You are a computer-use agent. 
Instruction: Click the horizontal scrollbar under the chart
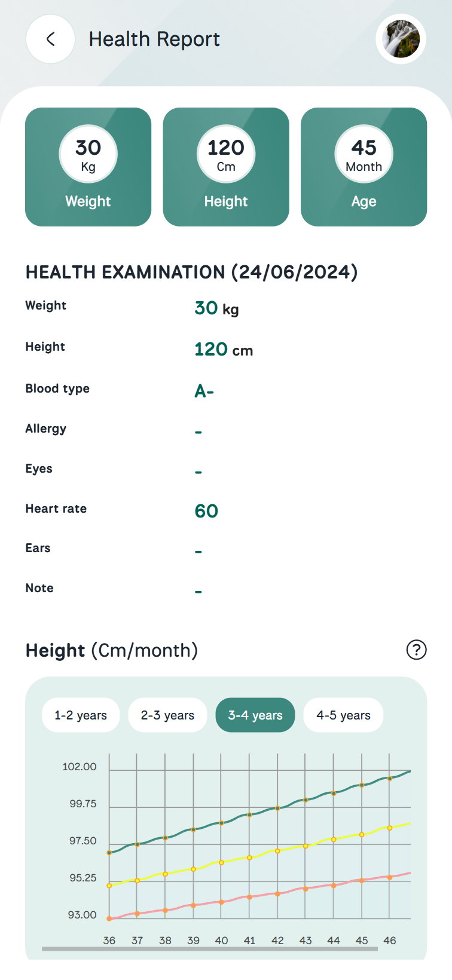209,948
